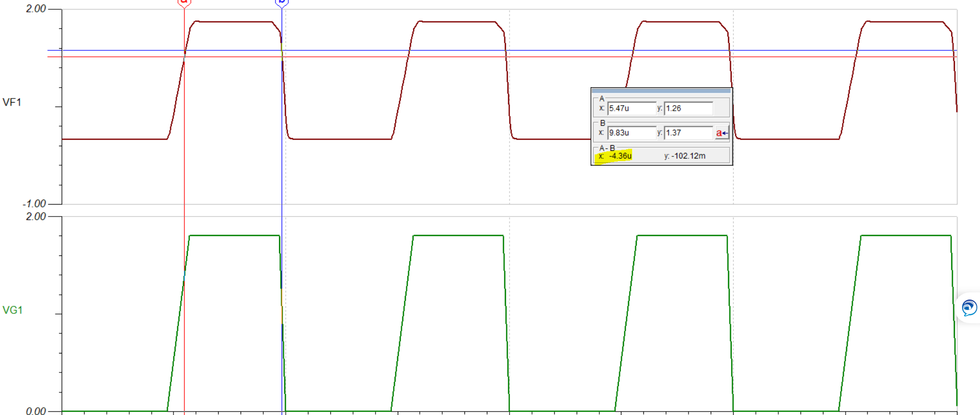Click cursor A y field showing 1.26

point(689,108)
